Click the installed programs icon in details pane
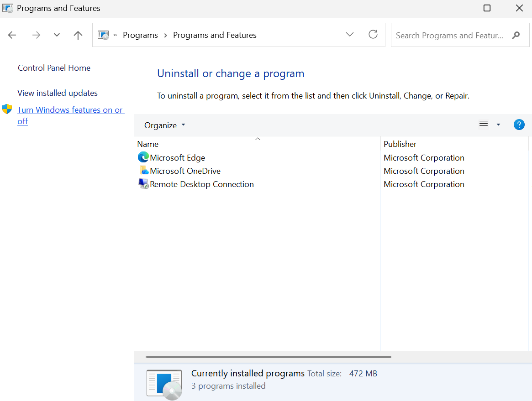 tap(164, 385)
